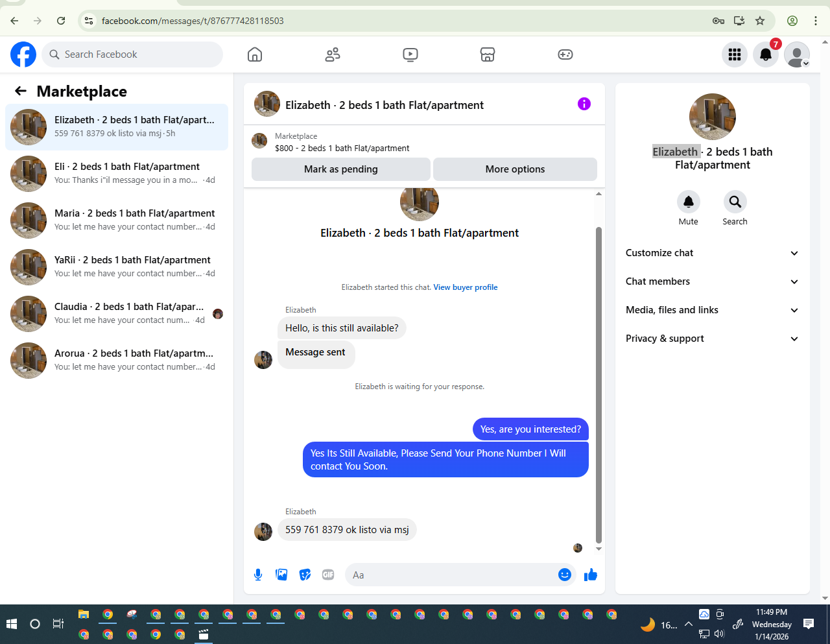The width and height of the screenshot is (830, 644).
Task: Open the emoji picker in message box
Action: pos(565,575)
